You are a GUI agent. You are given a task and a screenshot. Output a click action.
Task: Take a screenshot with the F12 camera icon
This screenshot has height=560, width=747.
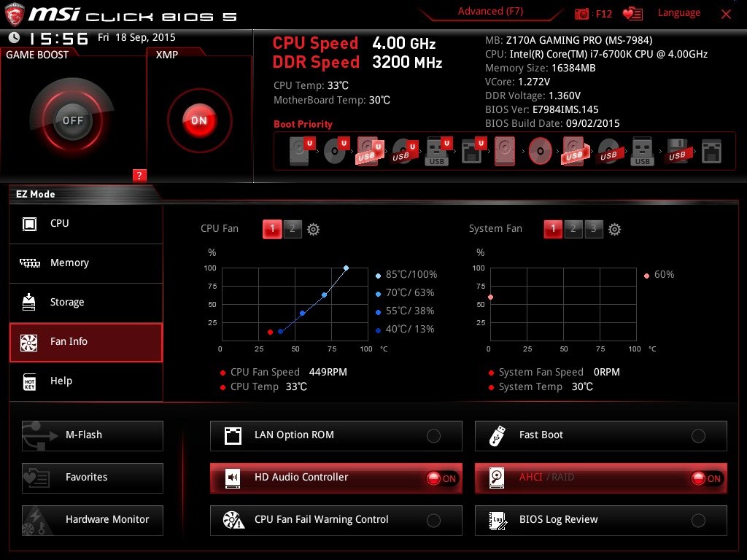[x=581, y=14]
